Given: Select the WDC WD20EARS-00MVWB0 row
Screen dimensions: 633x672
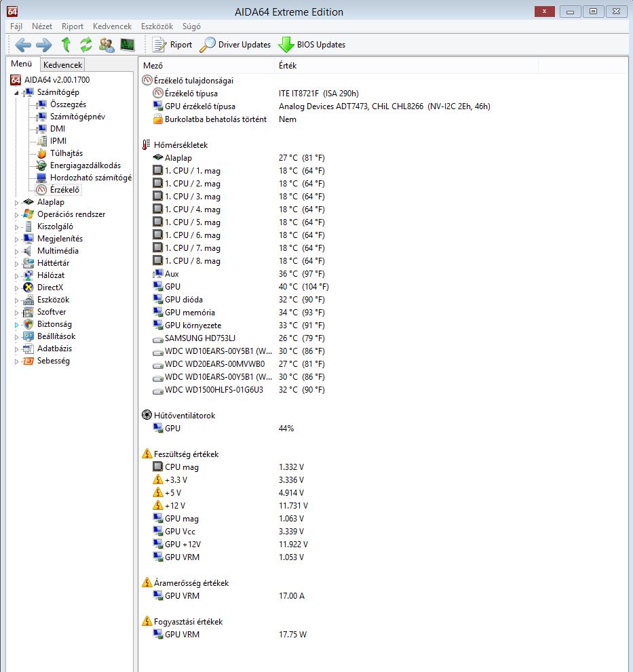Looking at the screenshot, I should [x=239, y=364].
